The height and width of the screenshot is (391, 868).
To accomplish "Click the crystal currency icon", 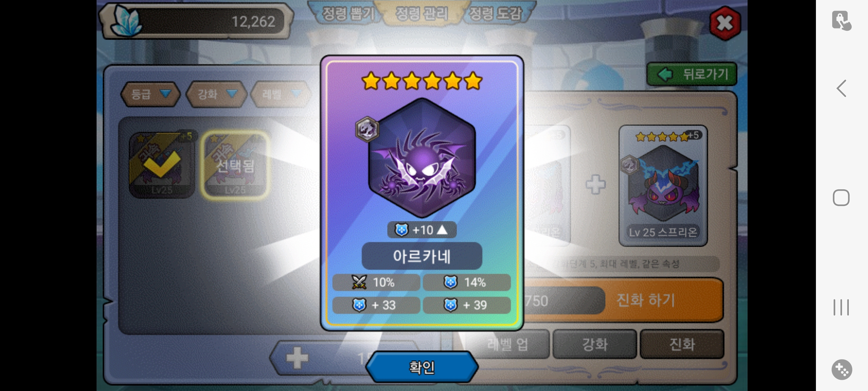I will tap(126, 21).
